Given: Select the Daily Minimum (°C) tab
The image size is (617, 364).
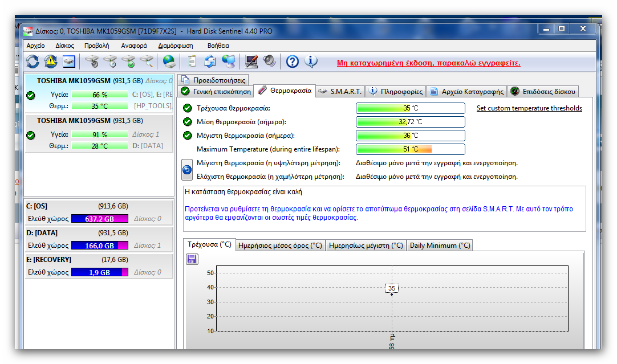Looking at the screenshot, I should pos(440,246).
